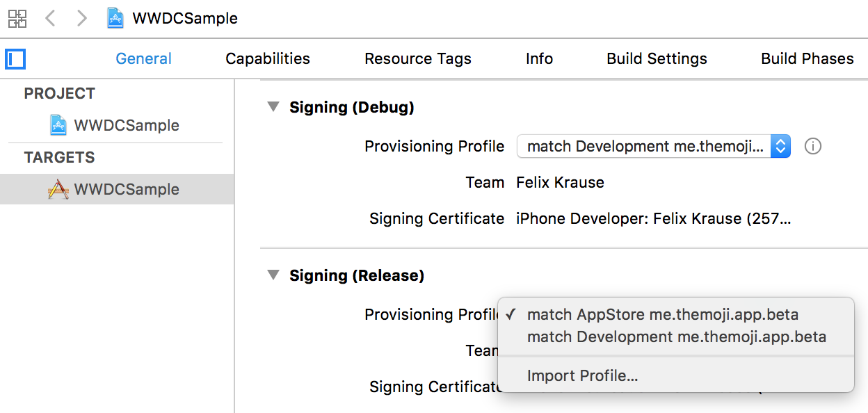Choose match Development me.themoji.app.beta profile
868x413 pixels.
click(x=676, y=337)
